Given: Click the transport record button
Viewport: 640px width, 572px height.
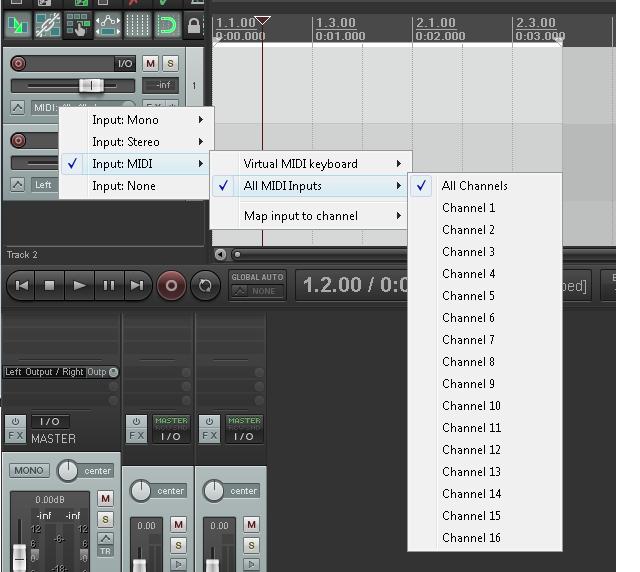Looking at the screenshot, I should click(171, 285).
